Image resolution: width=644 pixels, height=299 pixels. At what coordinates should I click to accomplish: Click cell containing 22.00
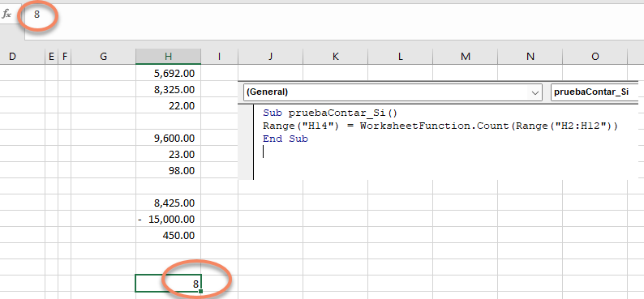pyautogui.click(x=168, y=106)
